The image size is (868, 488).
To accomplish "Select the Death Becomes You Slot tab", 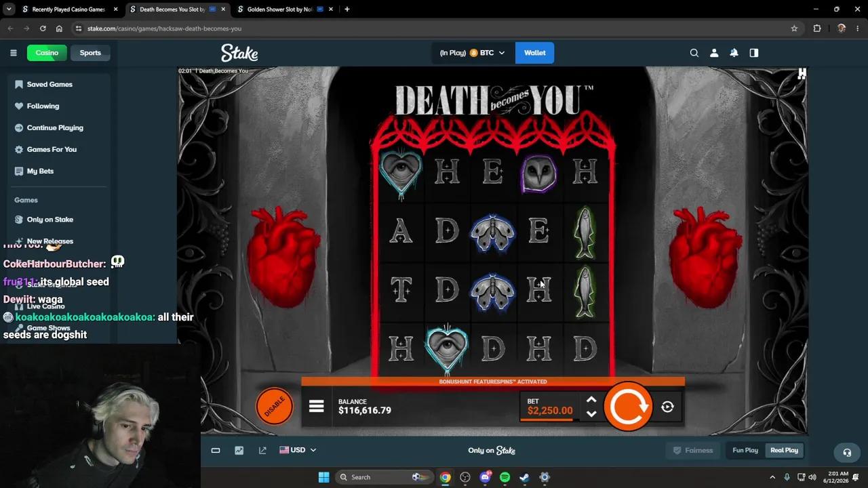I will pyautogui.click(x=172, y=9).
